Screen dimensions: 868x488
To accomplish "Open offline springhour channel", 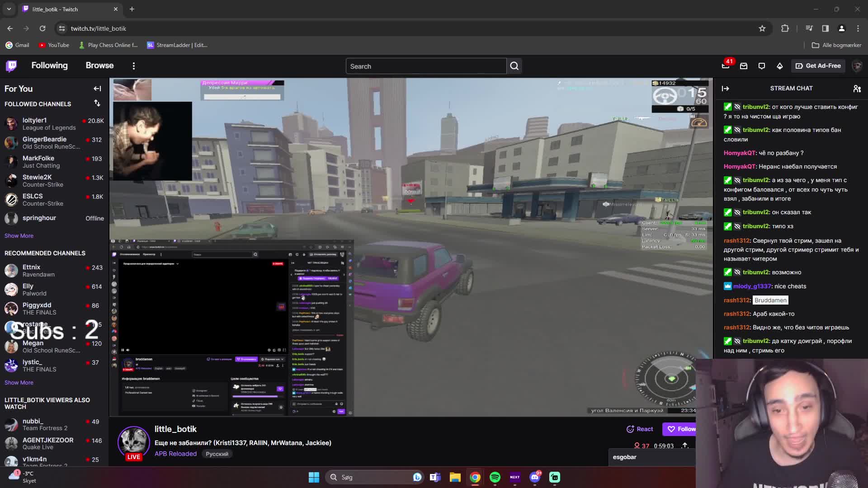I will click(54, 218).
